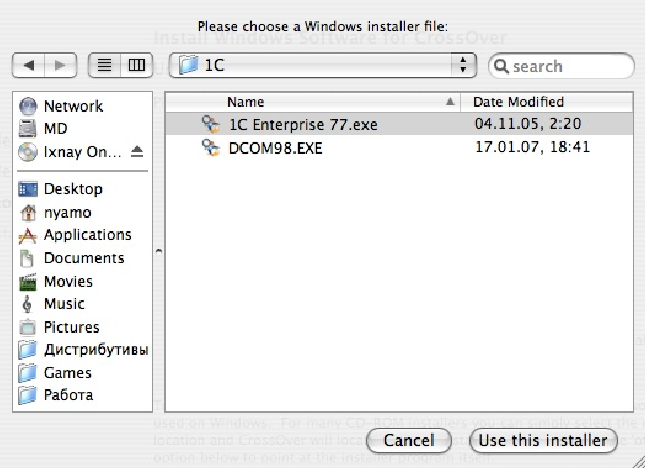Select Network in the sidebar
Screen dimensions: 645x468
pyautogui.click(x=72, y=106)
